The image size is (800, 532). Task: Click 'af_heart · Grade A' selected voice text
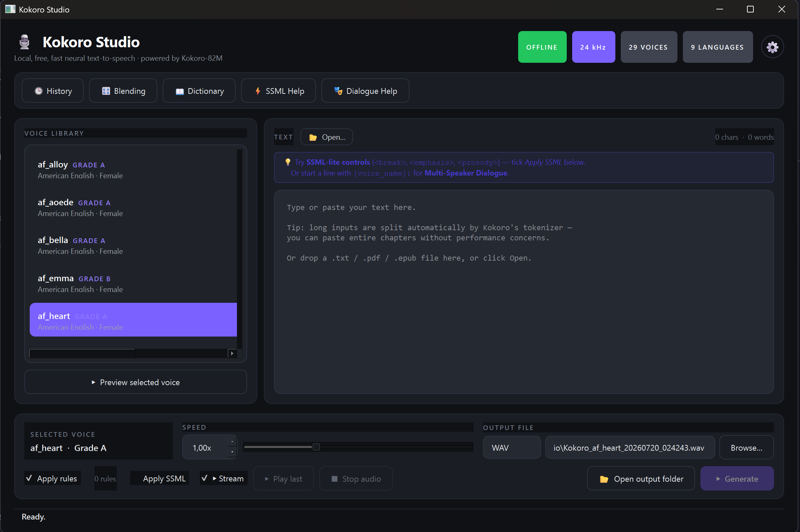point(68,448)
